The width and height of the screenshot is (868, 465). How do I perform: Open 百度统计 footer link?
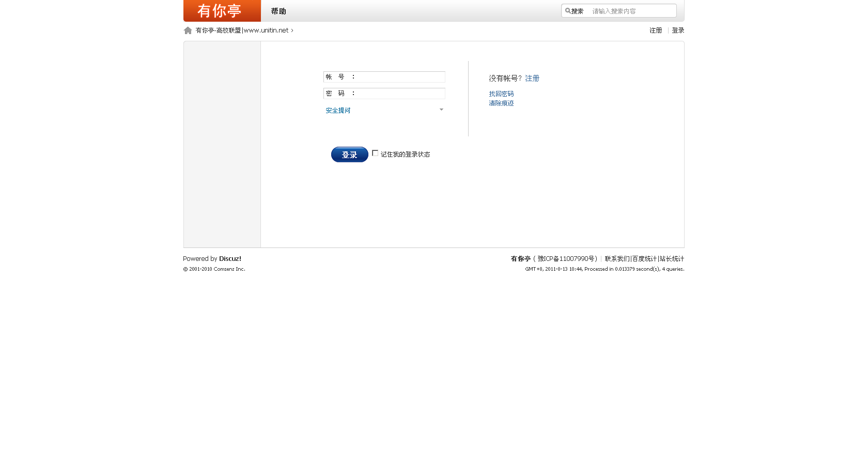pos(644,259)
